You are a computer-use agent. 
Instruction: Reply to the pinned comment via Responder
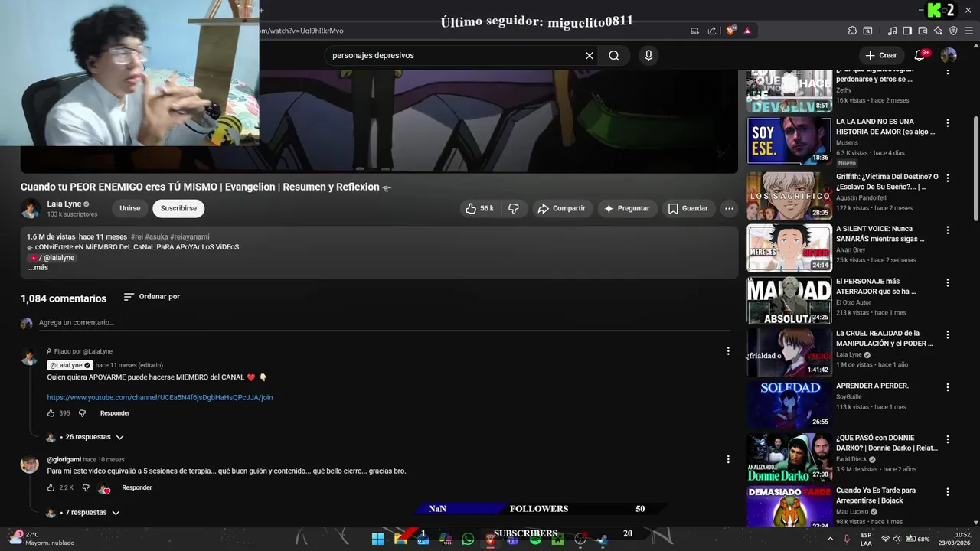115,413
